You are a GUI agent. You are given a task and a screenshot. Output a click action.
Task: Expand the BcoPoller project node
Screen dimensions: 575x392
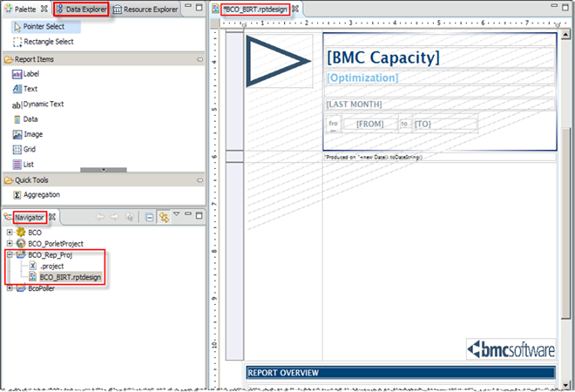(10, 288)
